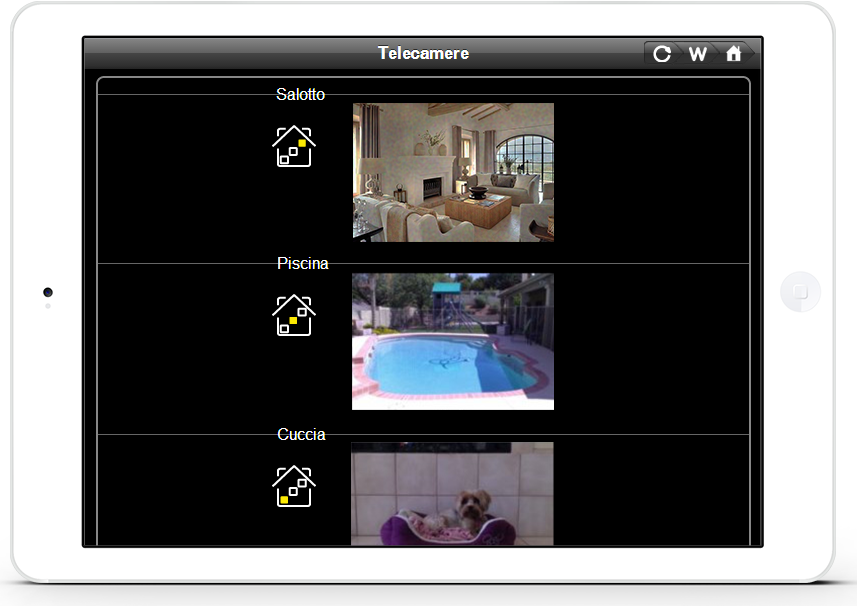Go to home via house icon
This screenshot has width=857, height=606.
click(x=733, y=54)
